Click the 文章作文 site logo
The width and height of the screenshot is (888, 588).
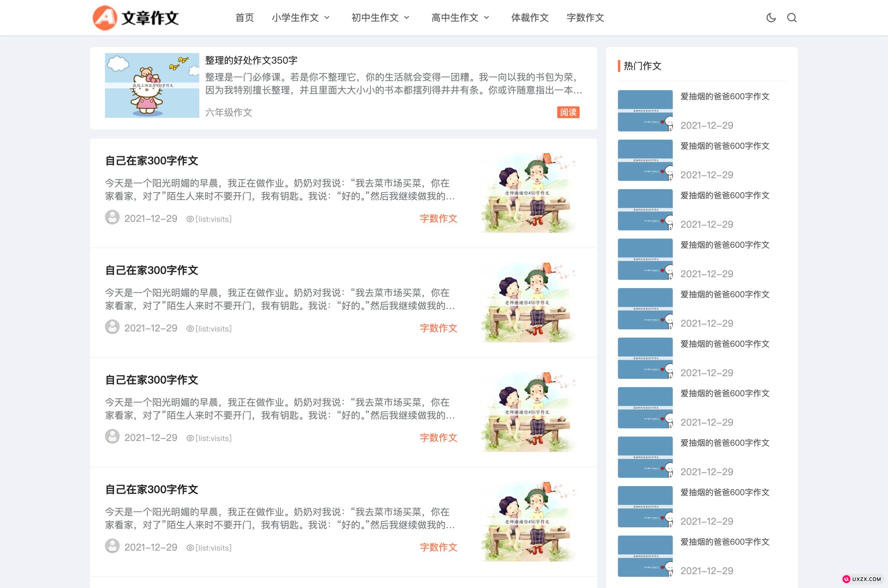pos(136,18)
